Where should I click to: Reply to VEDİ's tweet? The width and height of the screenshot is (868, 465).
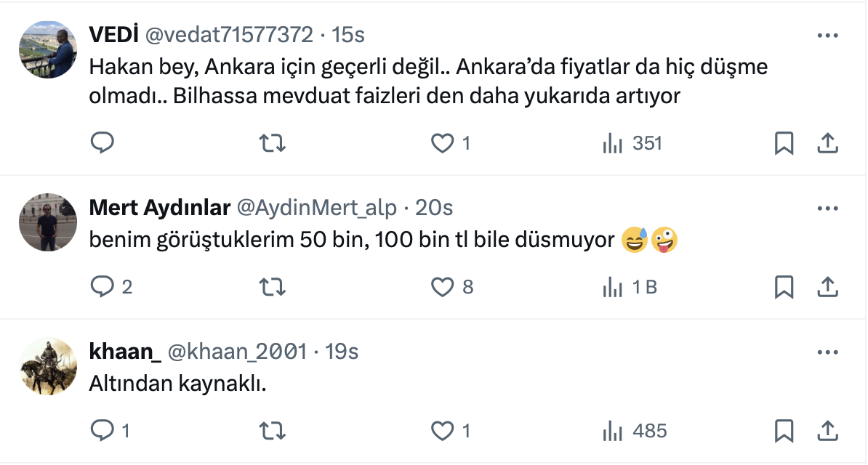click(x=103, y=143)
